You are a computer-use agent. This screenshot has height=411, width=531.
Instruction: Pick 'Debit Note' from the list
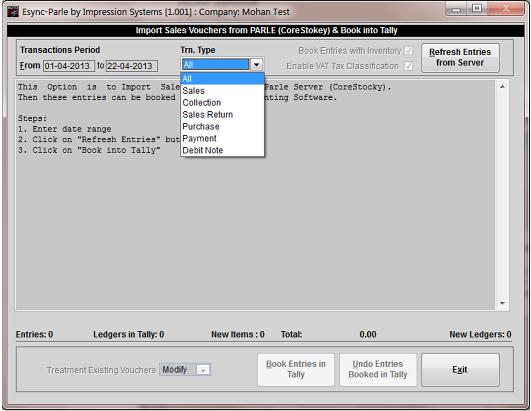[x=222, y=150]
